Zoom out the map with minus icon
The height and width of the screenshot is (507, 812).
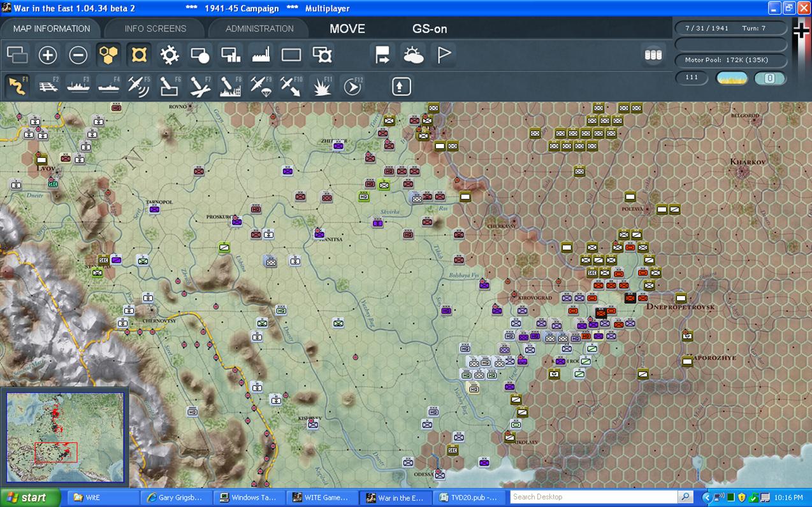tap(78, 55)
